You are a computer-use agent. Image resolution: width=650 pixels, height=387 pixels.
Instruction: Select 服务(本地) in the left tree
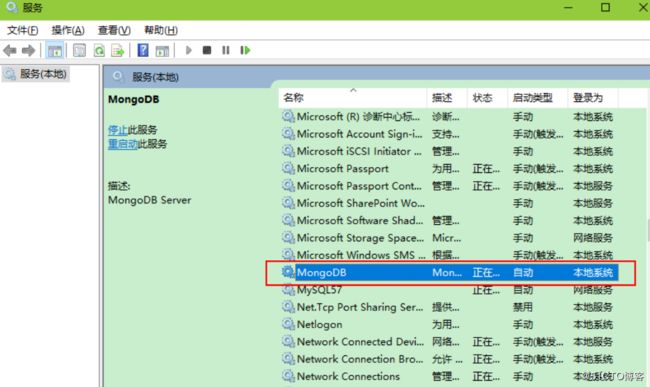[36, 74]
